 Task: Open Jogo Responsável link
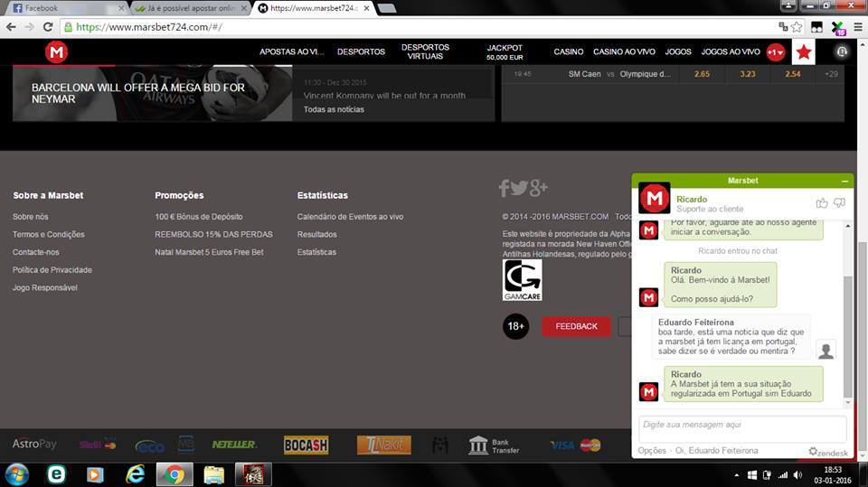45,287
